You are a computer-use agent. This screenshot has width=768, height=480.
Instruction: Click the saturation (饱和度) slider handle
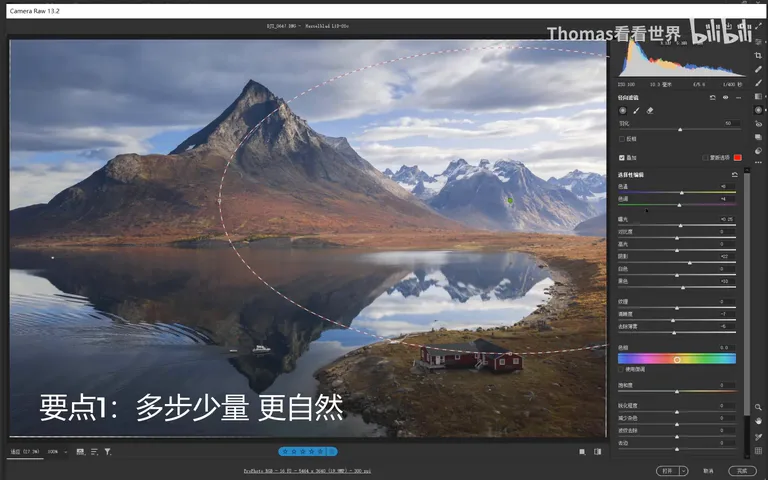677,392
